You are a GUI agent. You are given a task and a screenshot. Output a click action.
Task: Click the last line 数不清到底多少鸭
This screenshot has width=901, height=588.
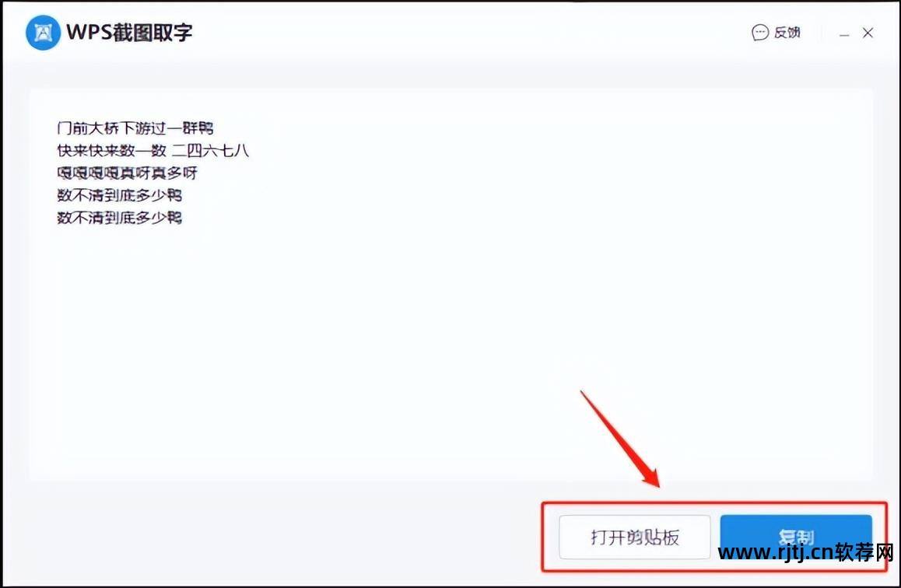(x=120, y=218)
